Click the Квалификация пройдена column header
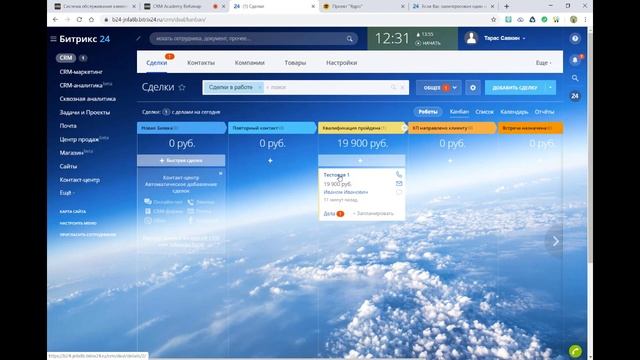Screen dimensions: 640x360 (x=362, y=128)
